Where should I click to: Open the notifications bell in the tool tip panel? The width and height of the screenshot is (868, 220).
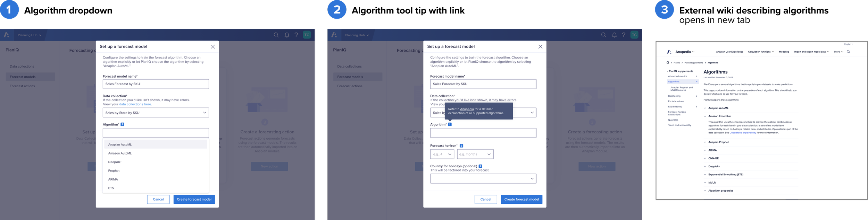[x=614, y=35]
